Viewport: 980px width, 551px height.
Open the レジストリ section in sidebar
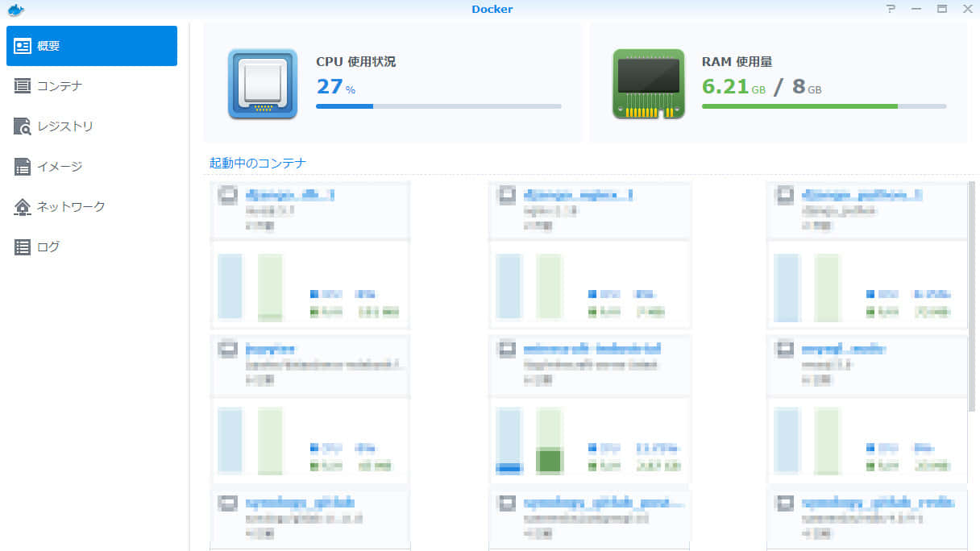(92, 126)
